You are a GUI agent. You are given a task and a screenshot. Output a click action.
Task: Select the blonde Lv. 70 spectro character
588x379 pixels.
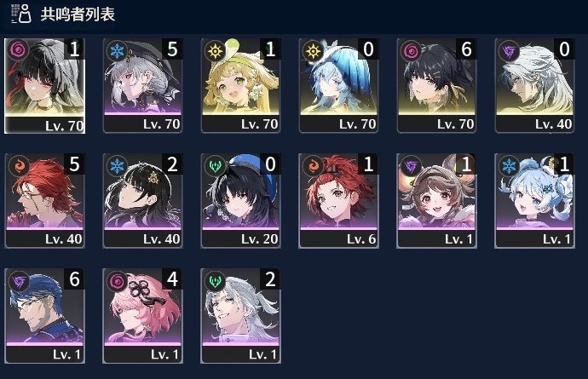point(240,85)
